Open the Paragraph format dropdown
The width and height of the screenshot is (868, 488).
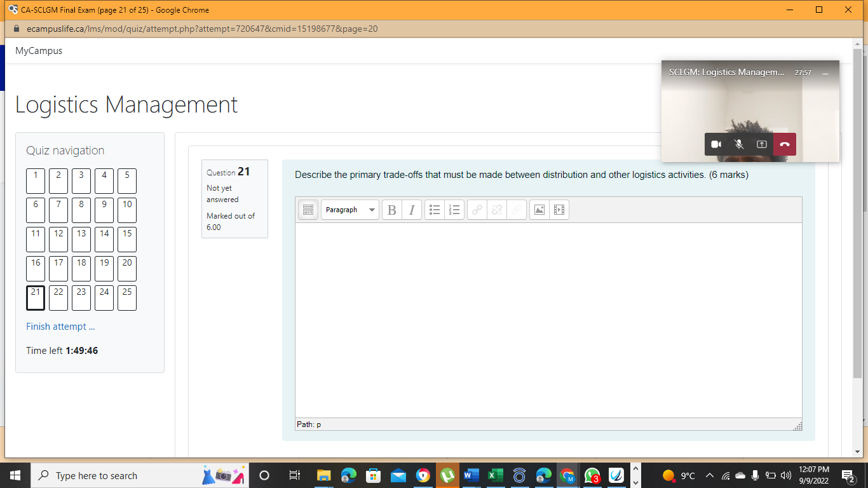click(350, 210)
